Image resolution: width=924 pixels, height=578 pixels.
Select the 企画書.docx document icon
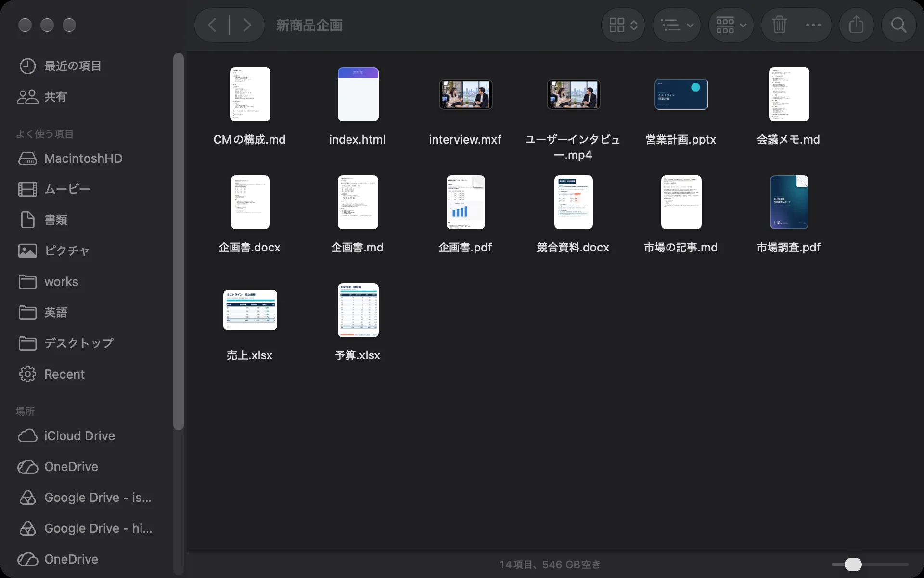(250, 202)
